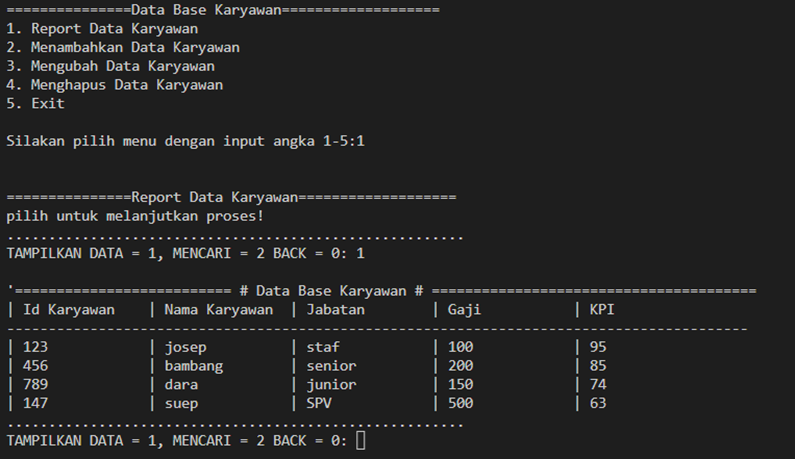Viewport: 795px width, 459px height.
Task: Click the name cell 'josep'
Action: pos(186,347)
